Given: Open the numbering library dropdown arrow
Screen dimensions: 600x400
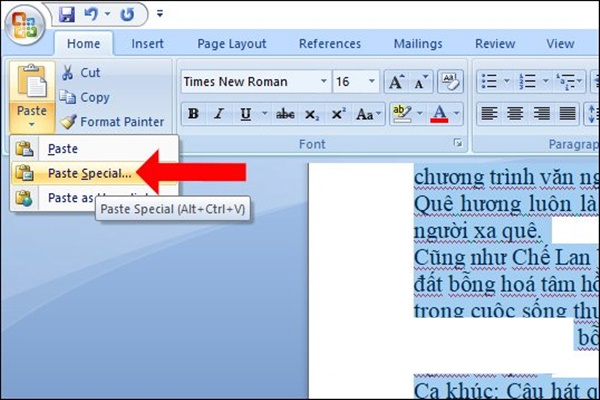Looking at the screenshot, I should (x=545, y=81).
